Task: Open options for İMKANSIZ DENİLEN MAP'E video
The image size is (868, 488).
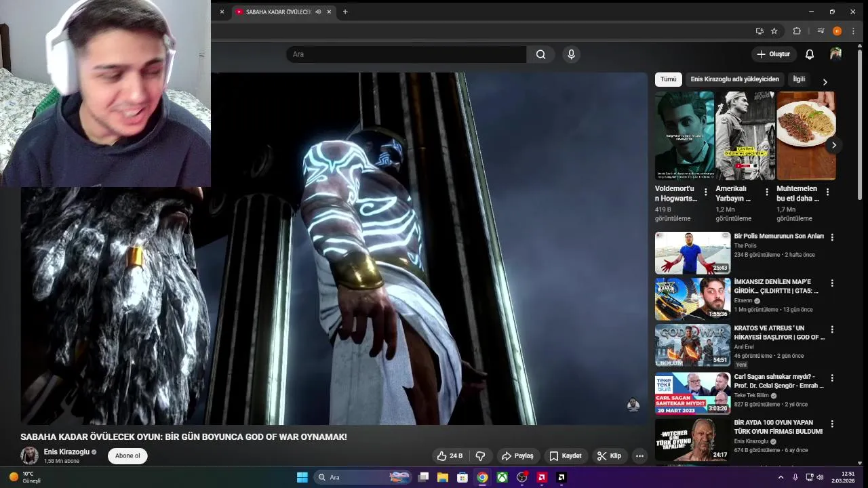Action: (832, 283)
